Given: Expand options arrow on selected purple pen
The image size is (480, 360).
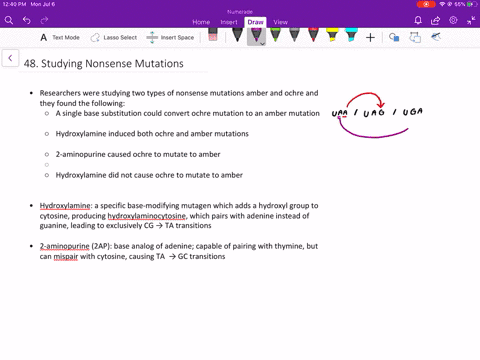Looking at the screenshot, I should pos(262,44).
